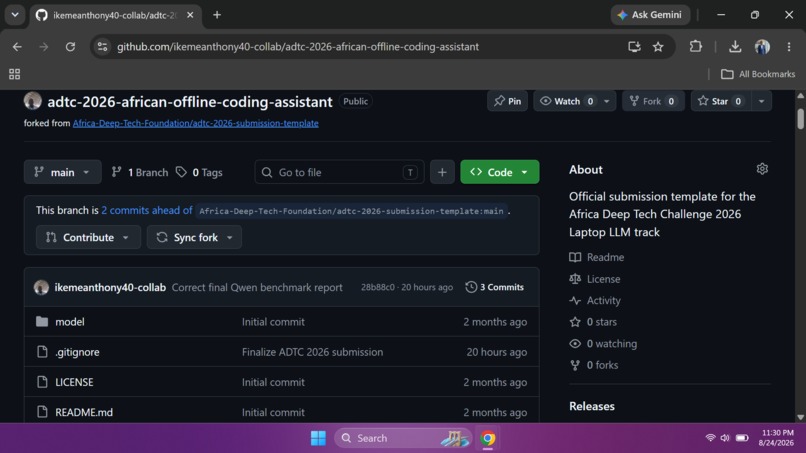Open the main branch switcher dropdown

pyautogui.click(x=62, y=172)
